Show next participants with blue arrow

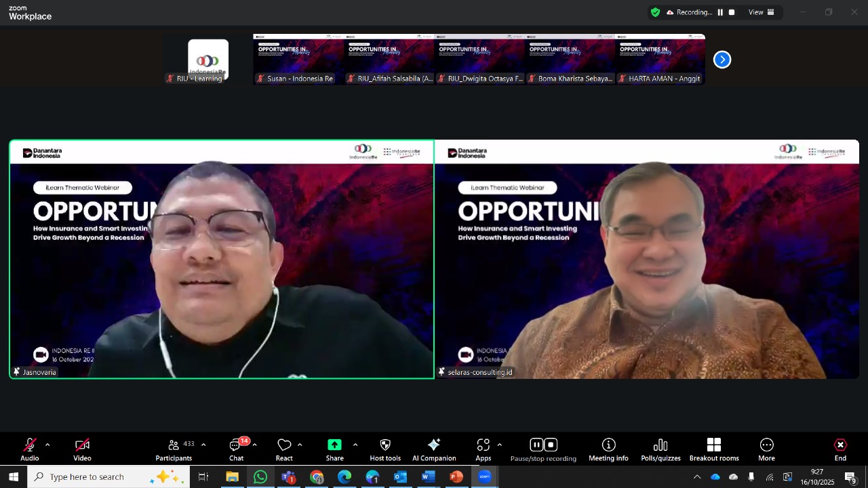[x=722, y=60]
